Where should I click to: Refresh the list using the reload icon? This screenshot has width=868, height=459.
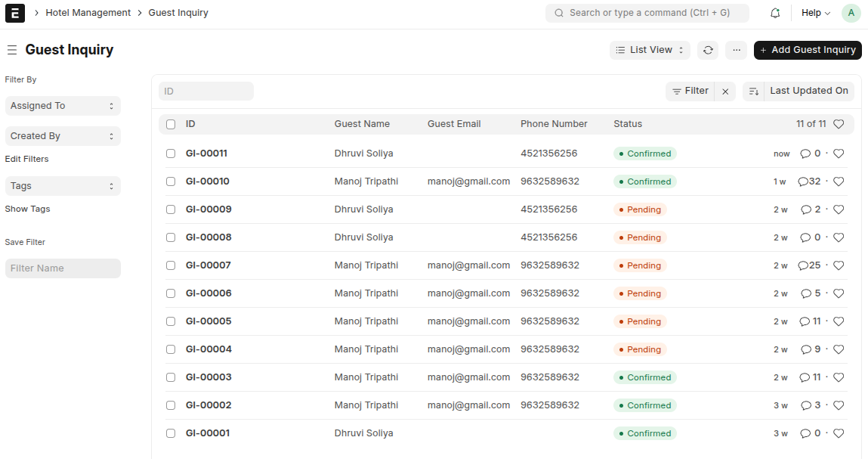tap(708, 50)
